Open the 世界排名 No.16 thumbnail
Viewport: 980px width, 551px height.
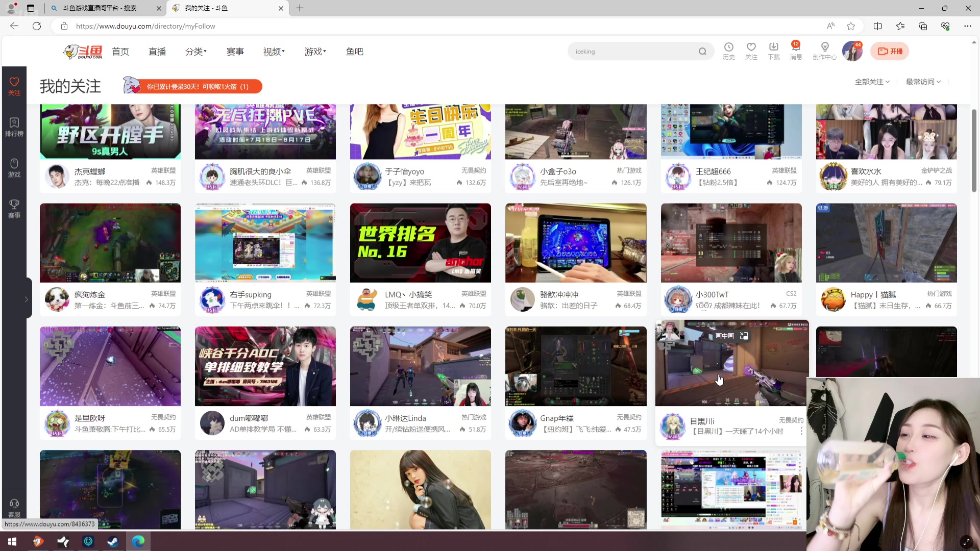click(421, 243)
